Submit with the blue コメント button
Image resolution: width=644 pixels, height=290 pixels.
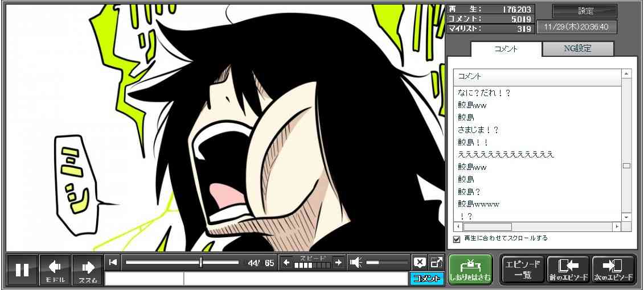point(426,279)
